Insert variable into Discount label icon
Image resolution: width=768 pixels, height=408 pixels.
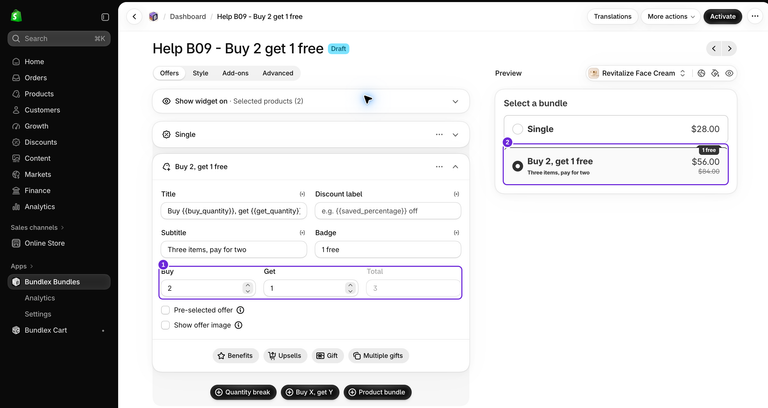point(456,194)
